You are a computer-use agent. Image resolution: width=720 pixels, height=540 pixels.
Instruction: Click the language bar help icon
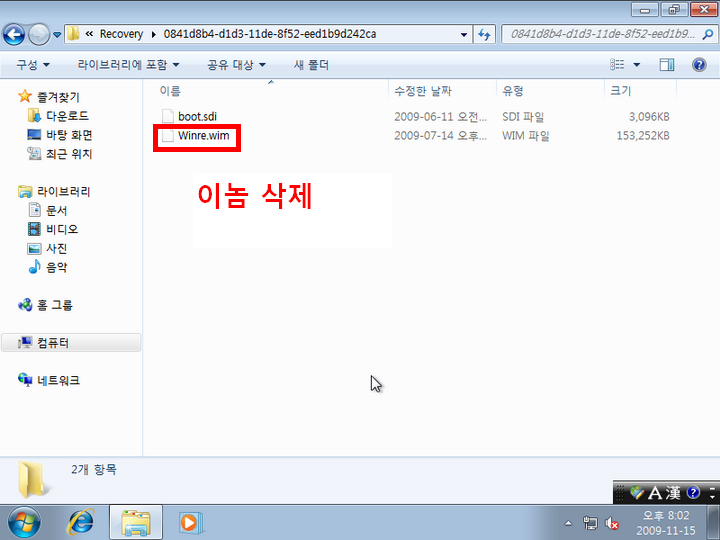(x=693, y=493)
